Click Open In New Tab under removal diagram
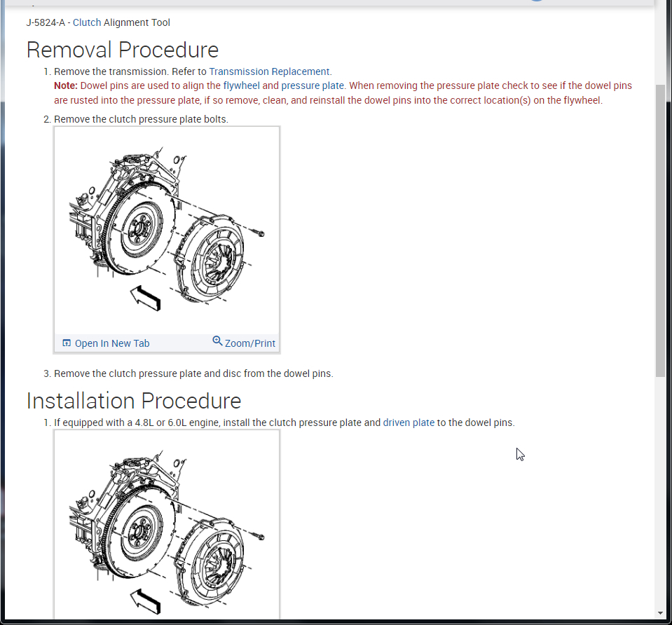Viewport: 672px width, 625px height. tap(112, 343)
